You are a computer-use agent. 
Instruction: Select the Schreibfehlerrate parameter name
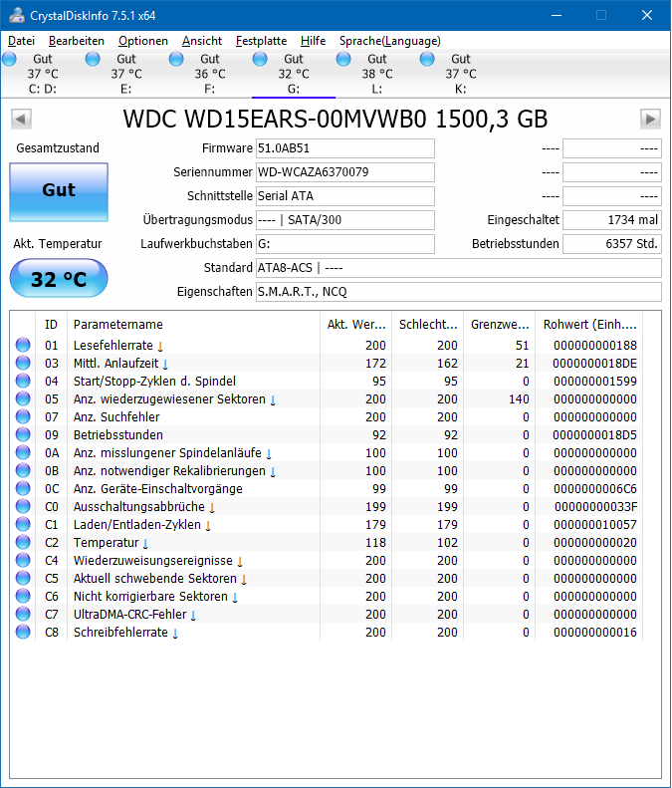(x=120, y=632)
